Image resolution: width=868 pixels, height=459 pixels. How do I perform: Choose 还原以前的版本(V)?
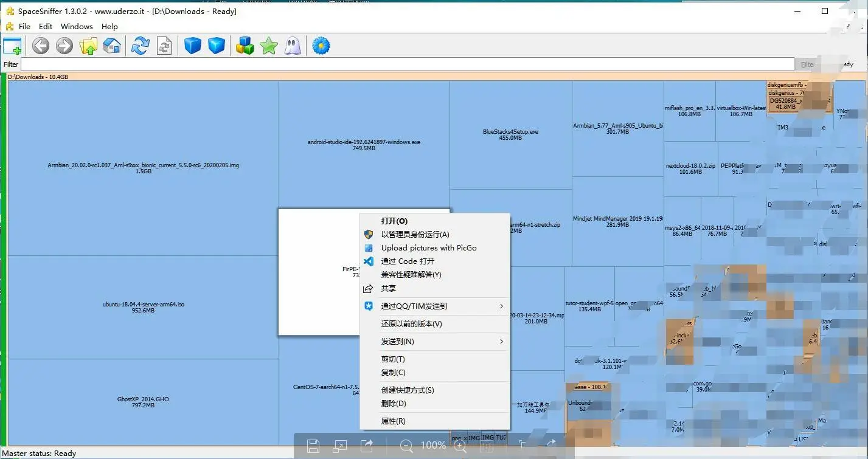[x=435, y=324]
